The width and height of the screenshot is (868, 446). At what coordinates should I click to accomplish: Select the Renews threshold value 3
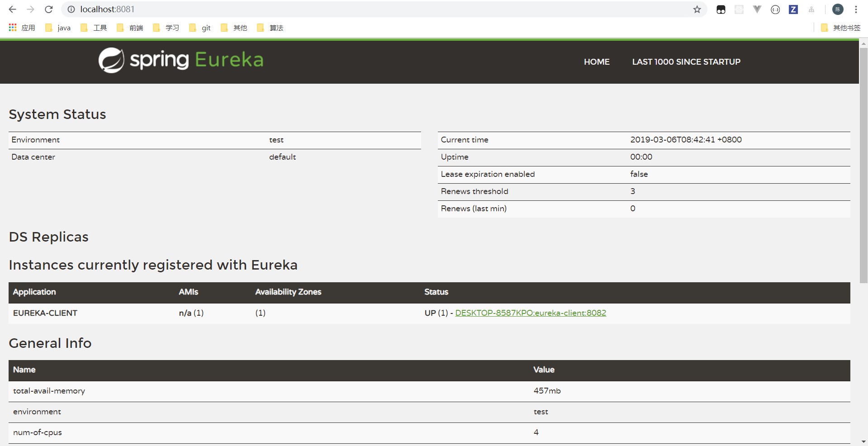pyautogui.click(x=633, y=191)
